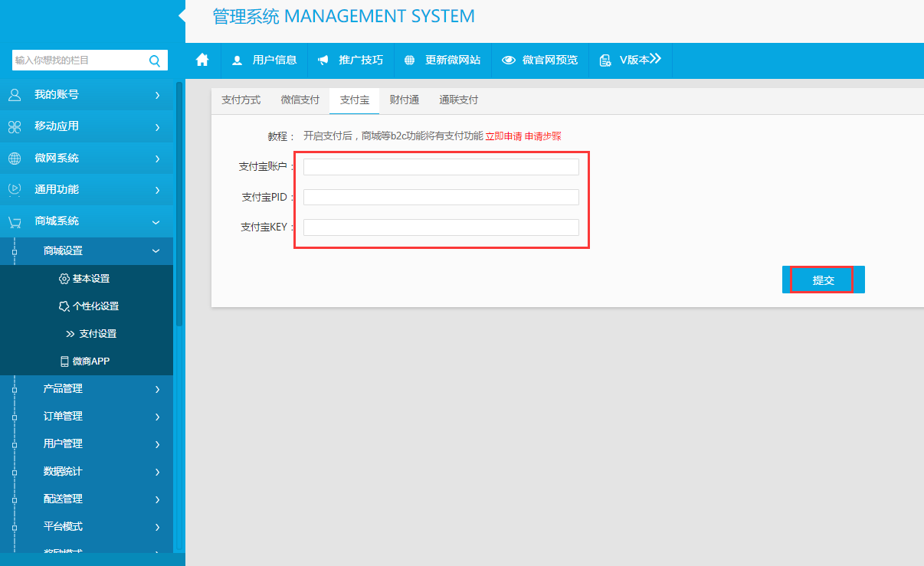924x566 pixels.
Task: Click the magnifier icon in sidebar search
Action: tap(154, 61)
